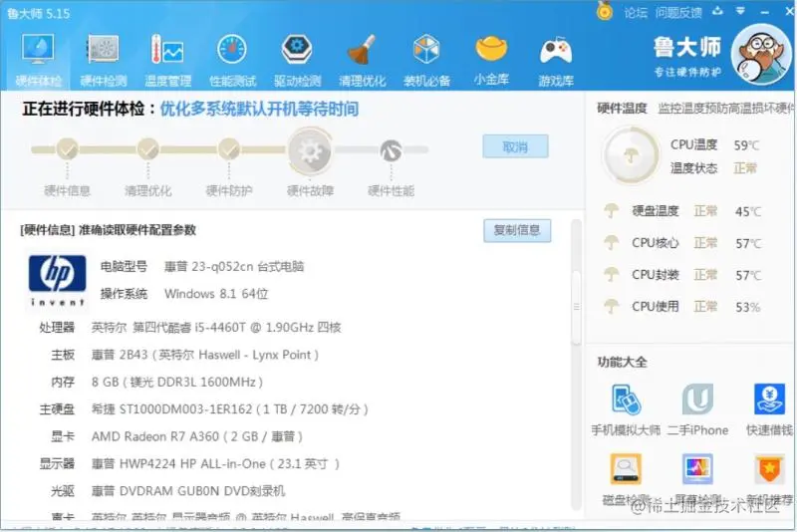The image size is (797, 532).
Task: Click the umbrella icon beside CPU封装
Action: [611, 274]
